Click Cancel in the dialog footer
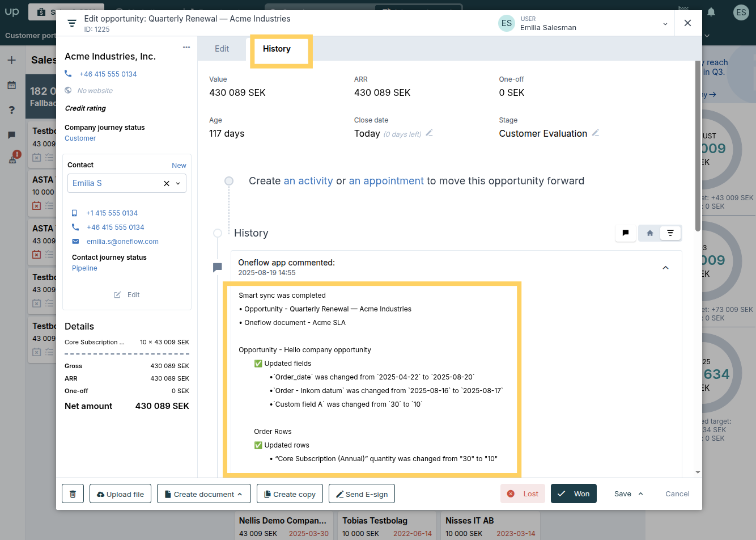This screenshot has width=756, height=540. tap(677, 493)
